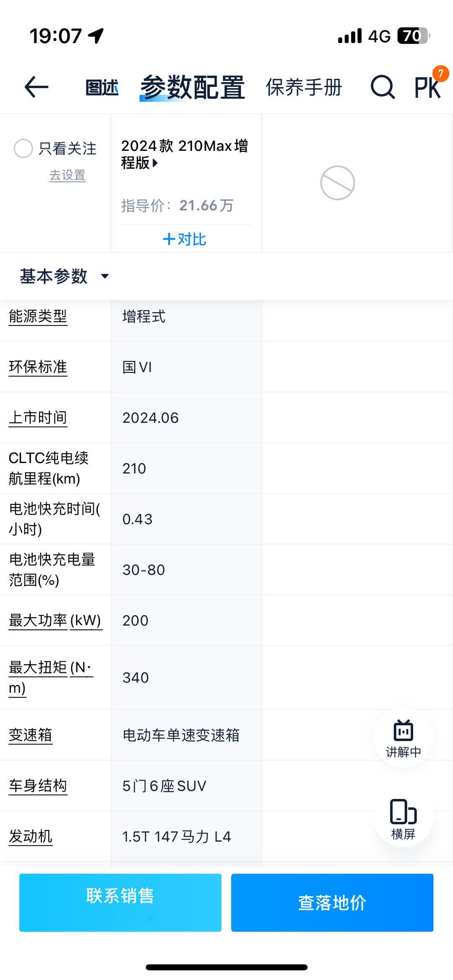The image size is (453, 980).
Task: Add car via +对比 button
Action: (185, 239)
